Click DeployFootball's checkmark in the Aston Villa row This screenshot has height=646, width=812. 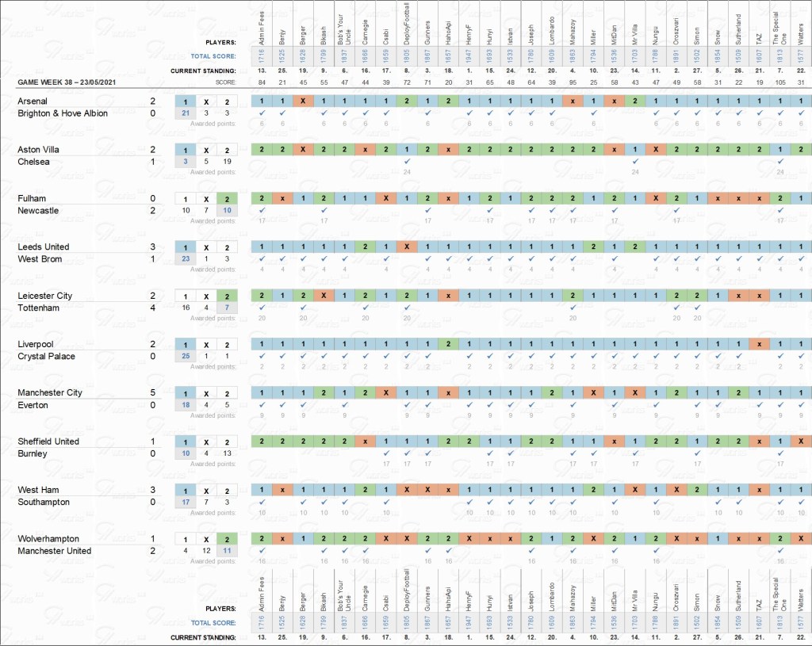(406, 162)
